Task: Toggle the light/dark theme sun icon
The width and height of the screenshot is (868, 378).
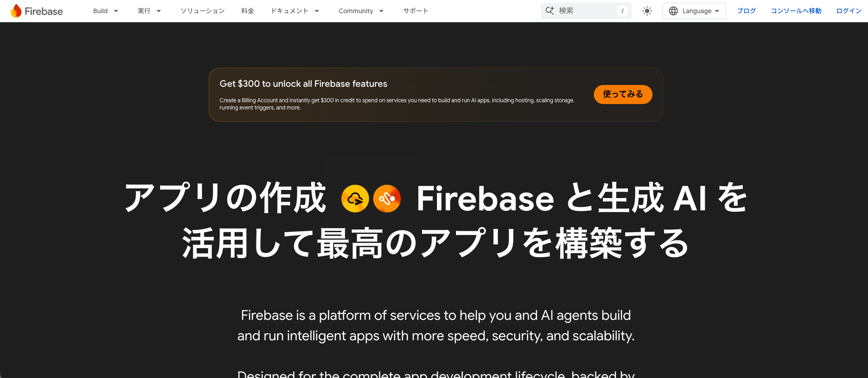Action: click(647, 11)
